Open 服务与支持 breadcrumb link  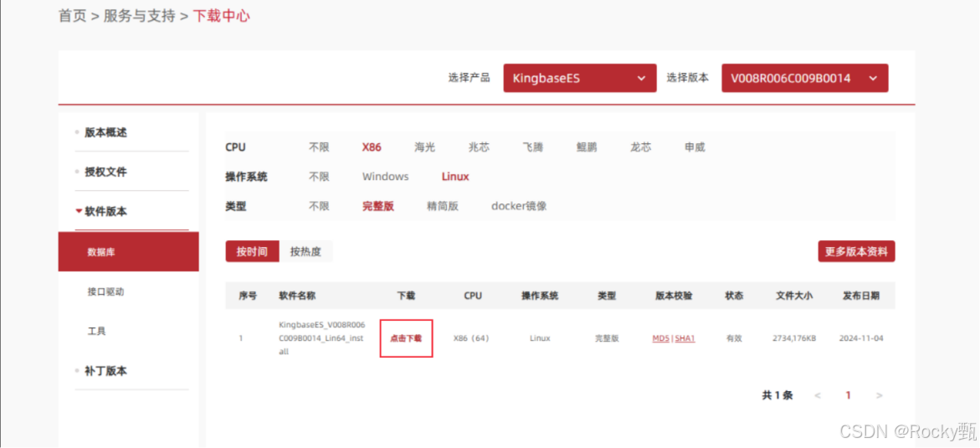pyautogui.click(x=140, y=16)
